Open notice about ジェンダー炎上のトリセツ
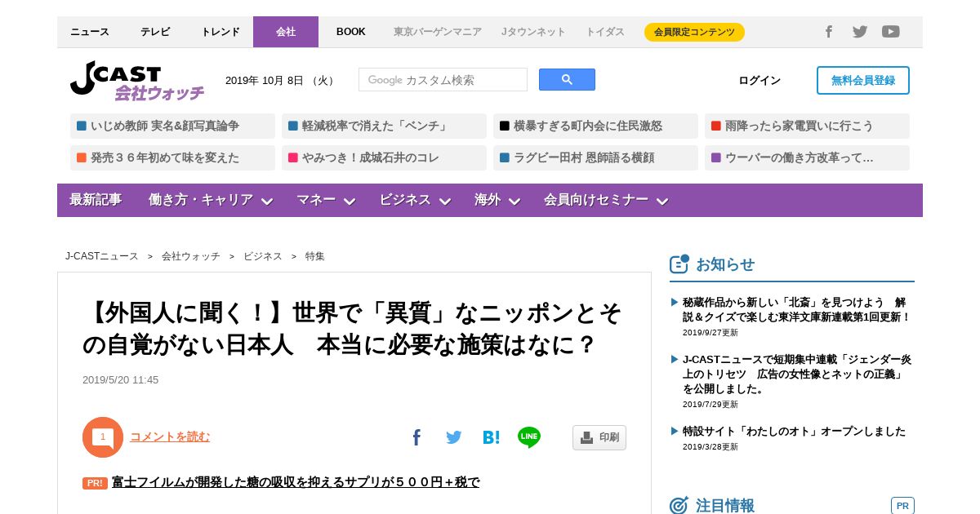The width and height of the screenshot is (980, 514). pos(796,374)
